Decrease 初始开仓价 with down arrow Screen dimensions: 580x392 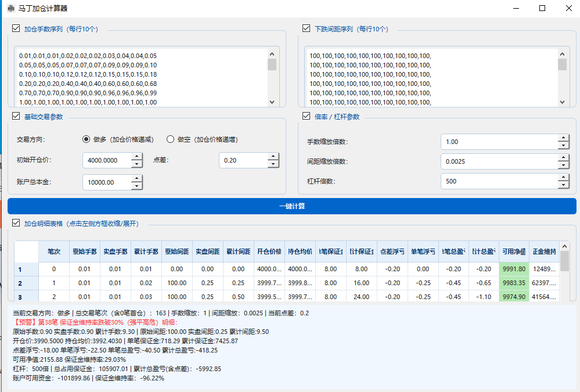(137, 164)
